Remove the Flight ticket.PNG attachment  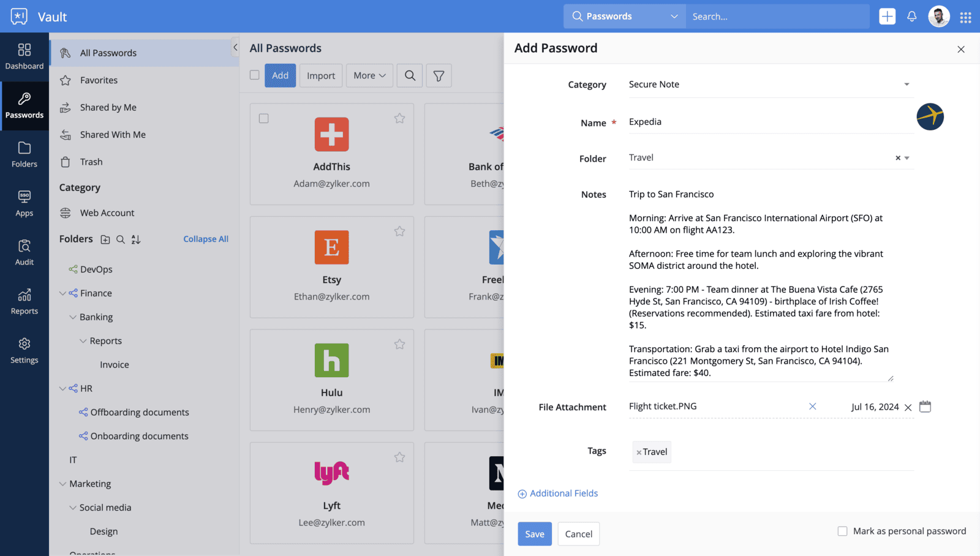pyautogui.click(x=812, y=406)
